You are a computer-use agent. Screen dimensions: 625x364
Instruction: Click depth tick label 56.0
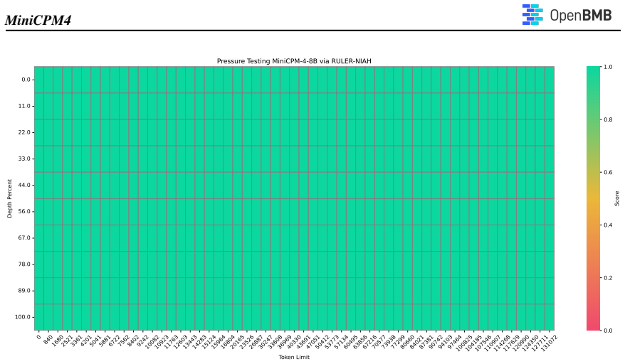pyautogui.click(x=24, y=211)
